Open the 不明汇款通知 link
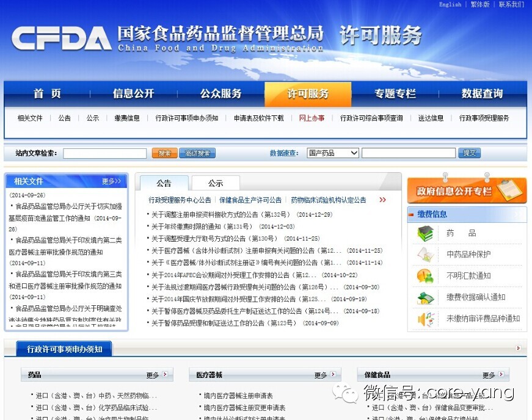Image resolution: width=532 pixels, height=420 pixels. (x=468, y=276)
